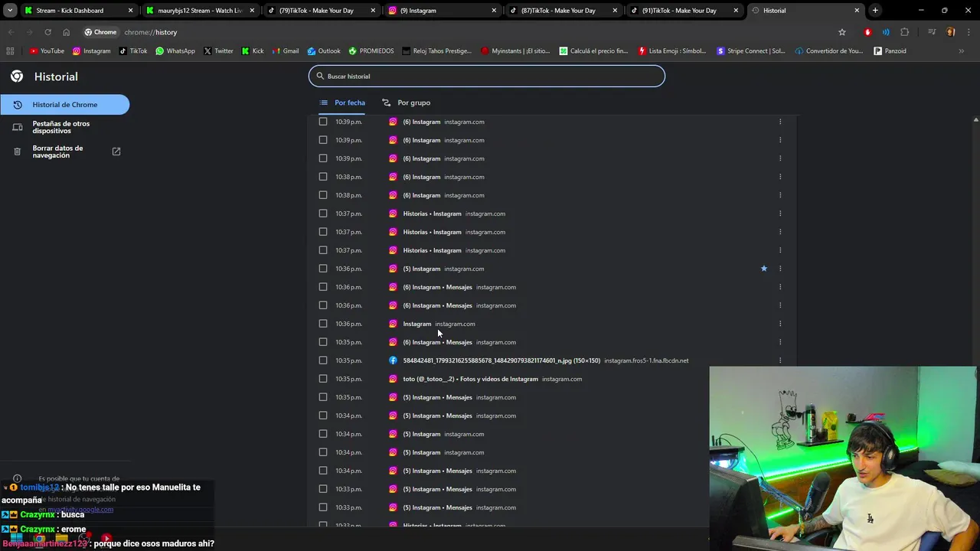This screenshot has height=551, width=980.
Task: Click the history list vertical scrollbar
Action: 975,321
